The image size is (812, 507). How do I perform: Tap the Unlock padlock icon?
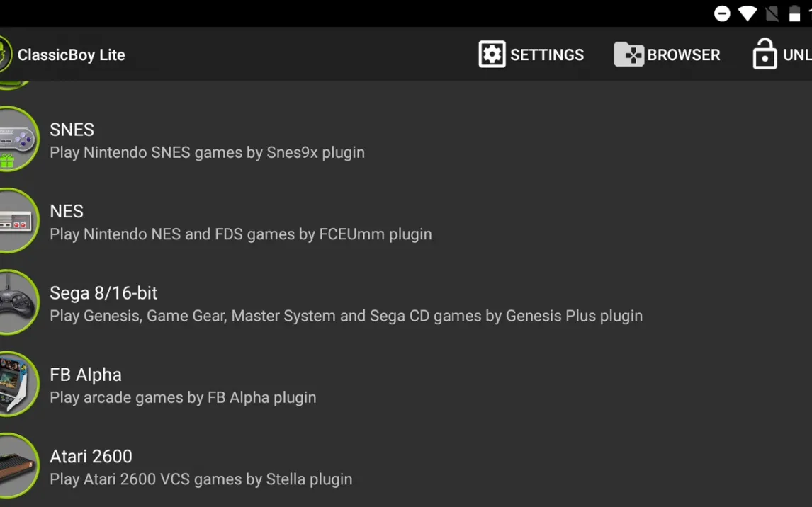pos(765,54)
